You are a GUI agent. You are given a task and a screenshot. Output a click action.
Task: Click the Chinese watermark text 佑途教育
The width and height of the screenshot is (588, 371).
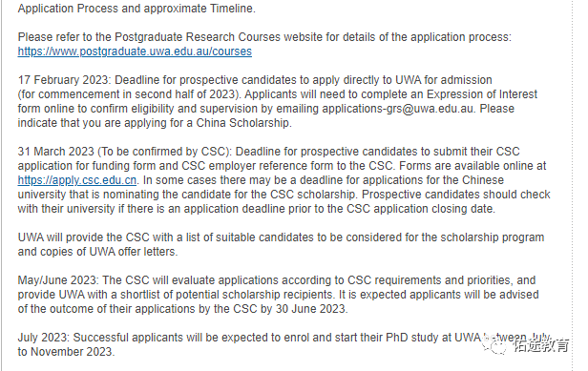(540, 344)
